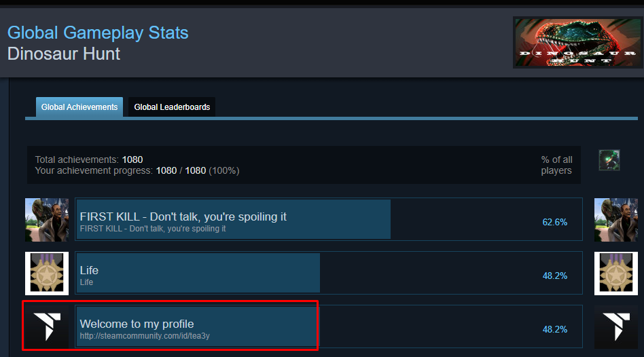This screenshot has height=357, width=644.
Task: Click the 48.2% value in the Welcome row
Action: (554, 329)
